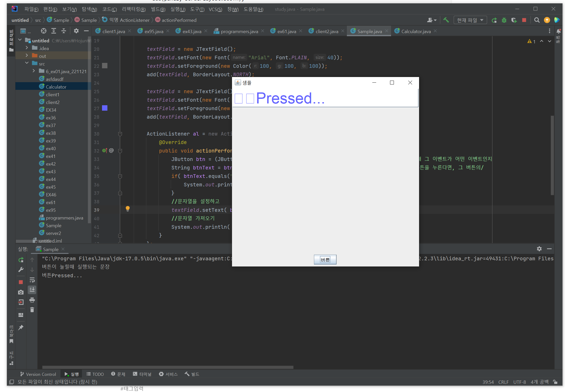
Task: Rerun Sample in the Run panel
Action: point(21,260)
